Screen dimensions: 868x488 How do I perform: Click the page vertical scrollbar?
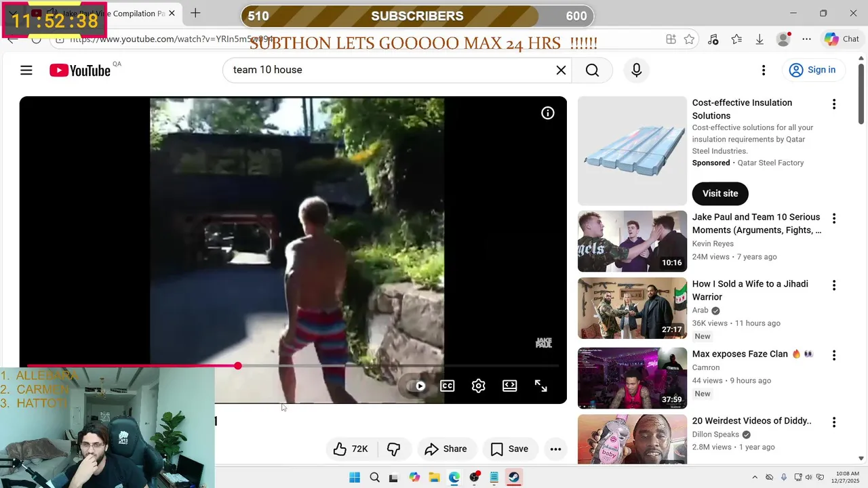point(861,95)
